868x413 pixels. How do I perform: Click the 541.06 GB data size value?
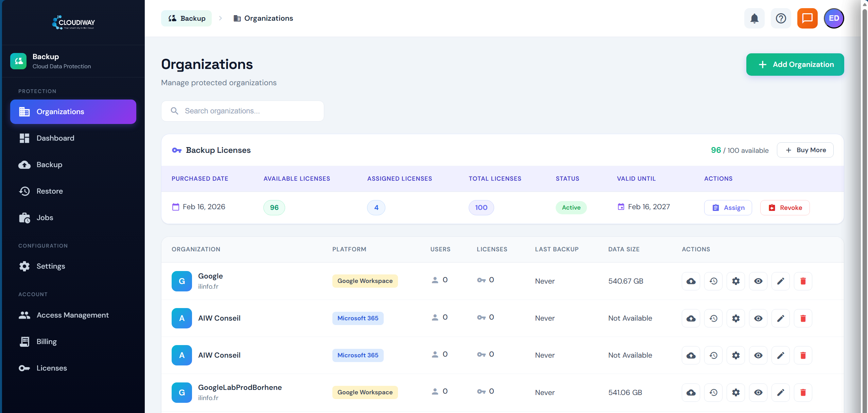[625, 393]
